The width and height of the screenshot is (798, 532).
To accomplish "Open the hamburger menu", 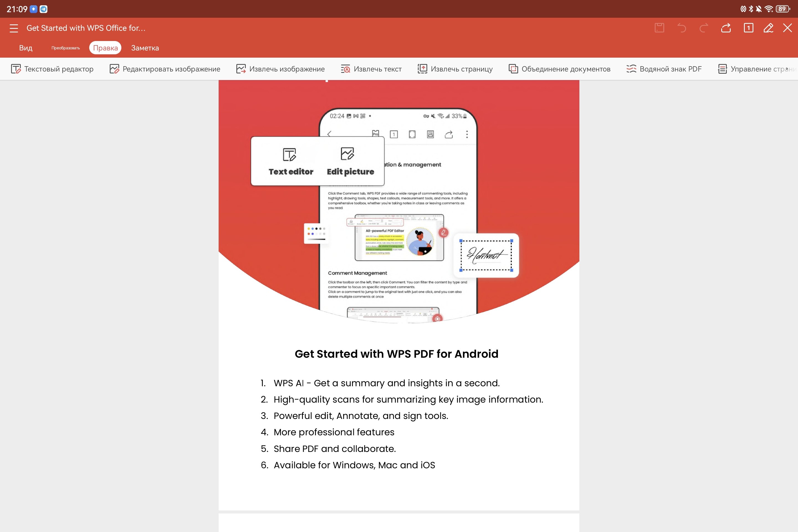I will click(14, 28).
